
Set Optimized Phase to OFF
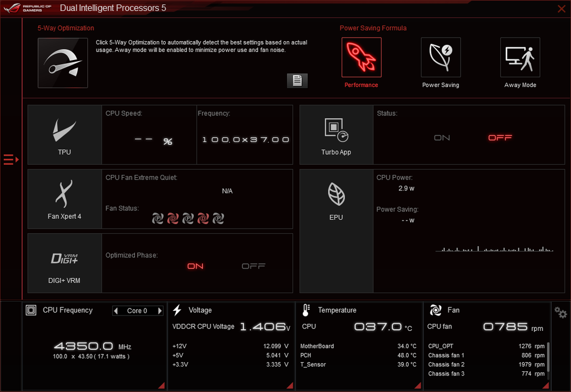(253, 266)
